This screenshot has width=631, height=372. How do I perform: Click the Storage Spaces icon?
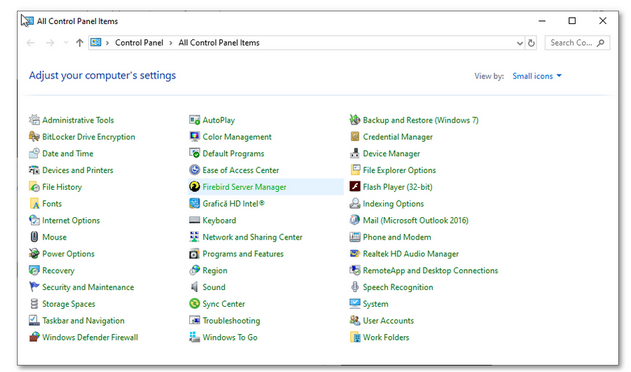click(35, 304)
